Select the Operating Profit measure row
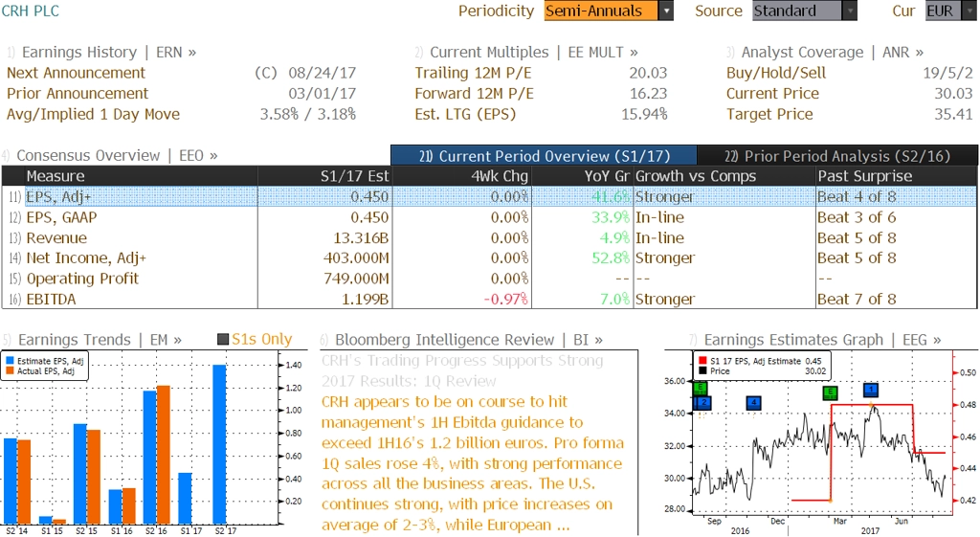 tap(489, 279)
